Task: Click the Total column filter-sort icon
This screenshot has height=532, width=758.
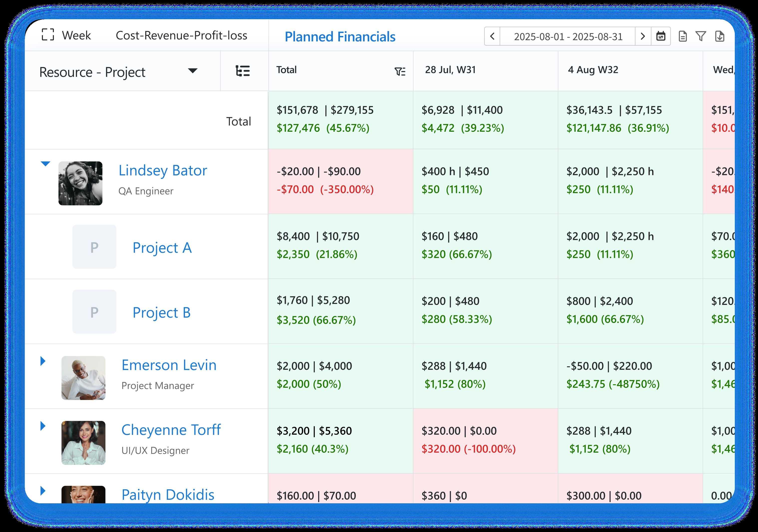Action: (400, 71)
